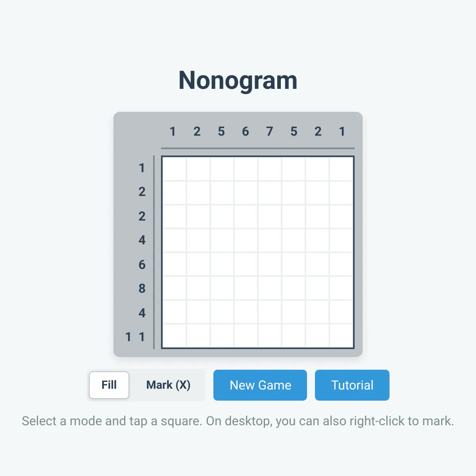Click the instruction text below the buttons
This screenshot has width=476, height=476.
238,421
